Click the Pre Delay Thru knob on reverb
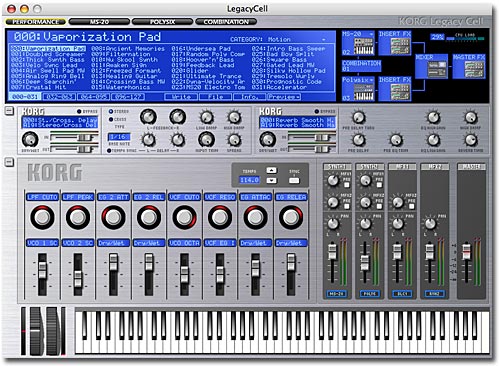This screenshot has height=366, width=500. click(358, 117)
